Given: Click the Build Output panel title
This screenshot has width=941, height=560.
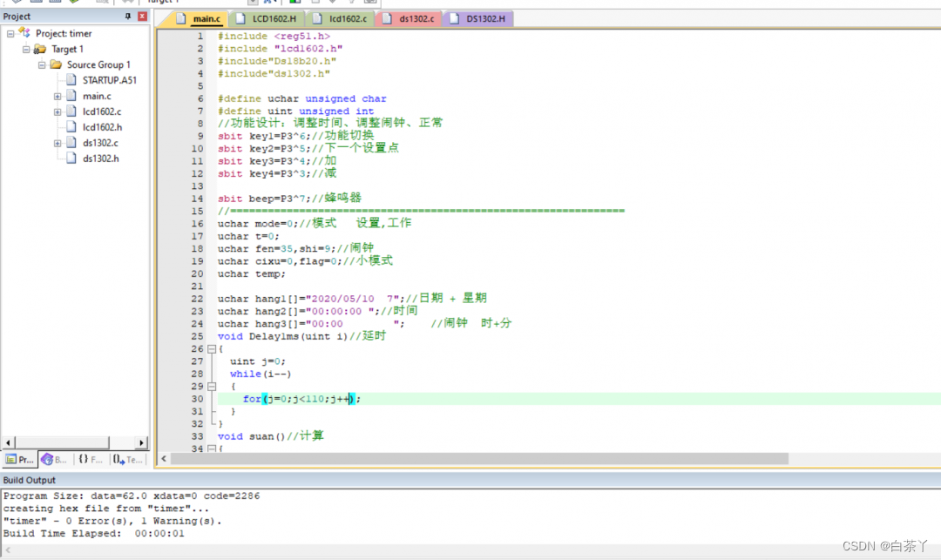Looking at the screenshot, I should point(29,480).
